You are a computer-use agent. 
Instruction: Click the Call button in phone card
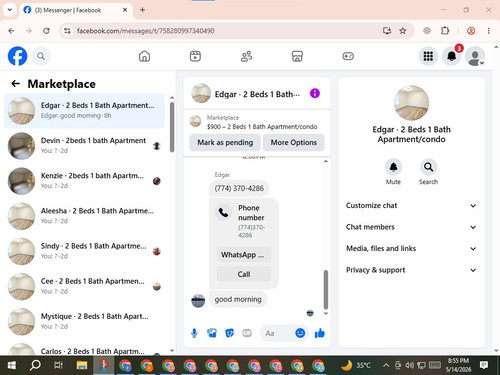coord(244,274)
